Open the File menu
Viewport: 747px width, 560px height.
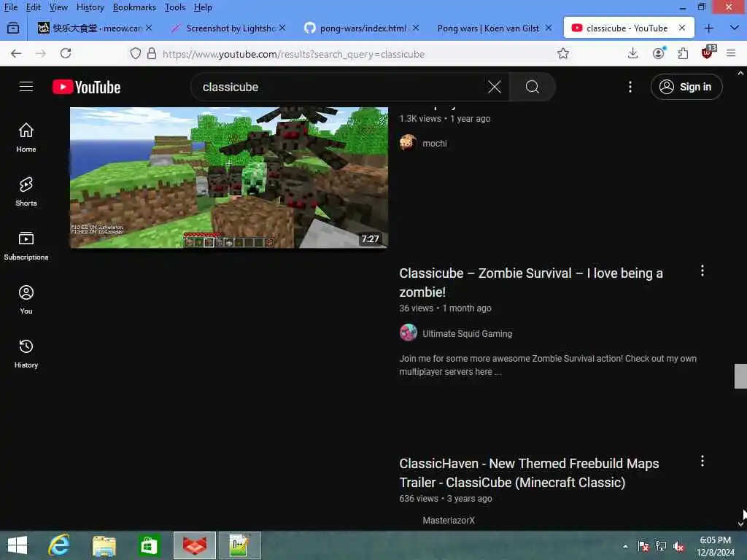point(10,7)
